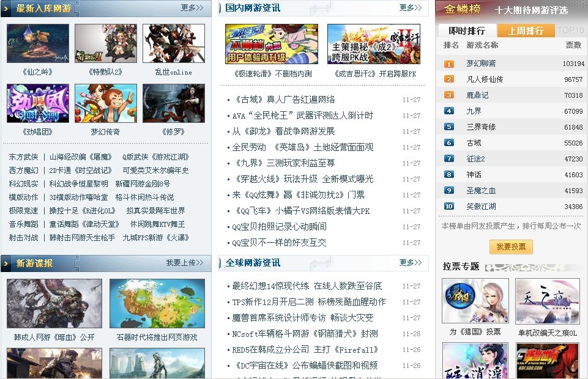
Task: Click the 射击对战 category link
Action: point(24,238)
